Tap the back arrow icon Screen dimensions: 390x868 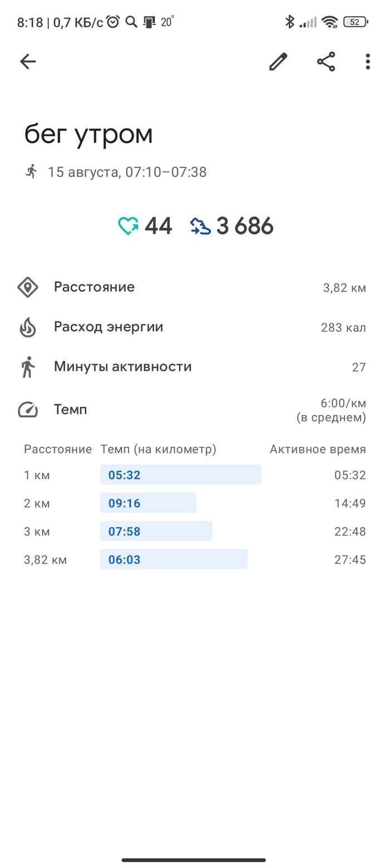[x=28, y=61]
